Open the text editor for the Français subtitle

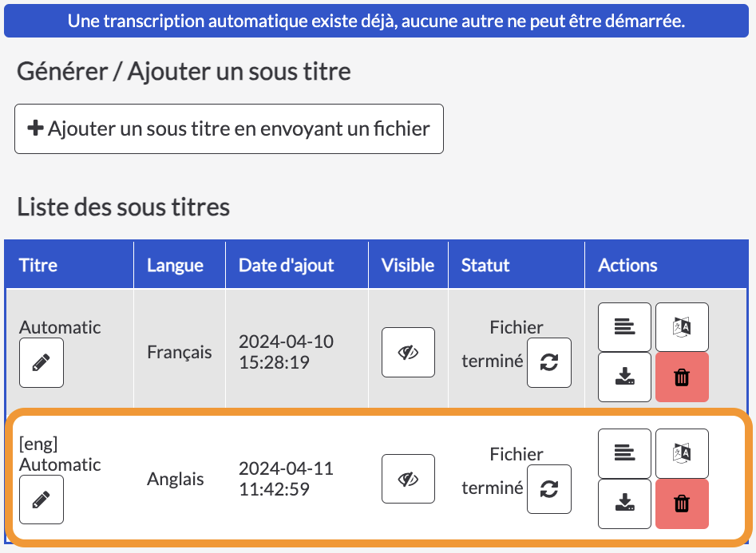pos(624,327)
